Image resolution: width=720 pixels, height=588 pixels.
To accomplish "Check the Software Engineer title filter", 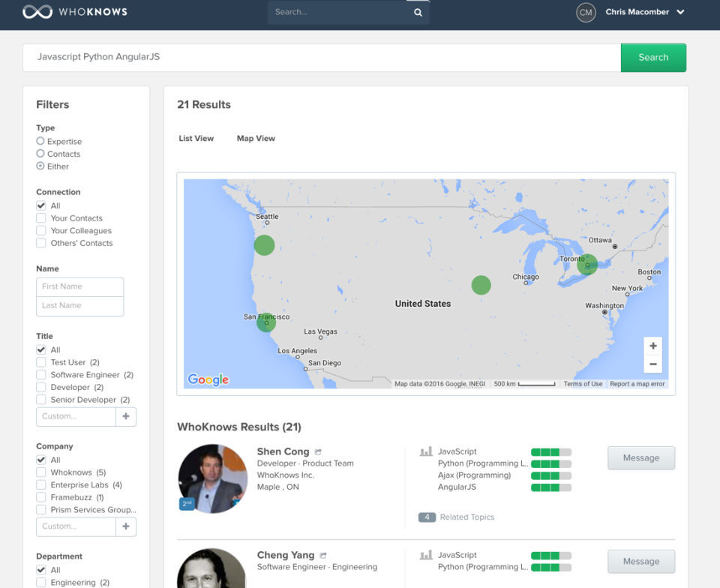I will pos(40,374).
